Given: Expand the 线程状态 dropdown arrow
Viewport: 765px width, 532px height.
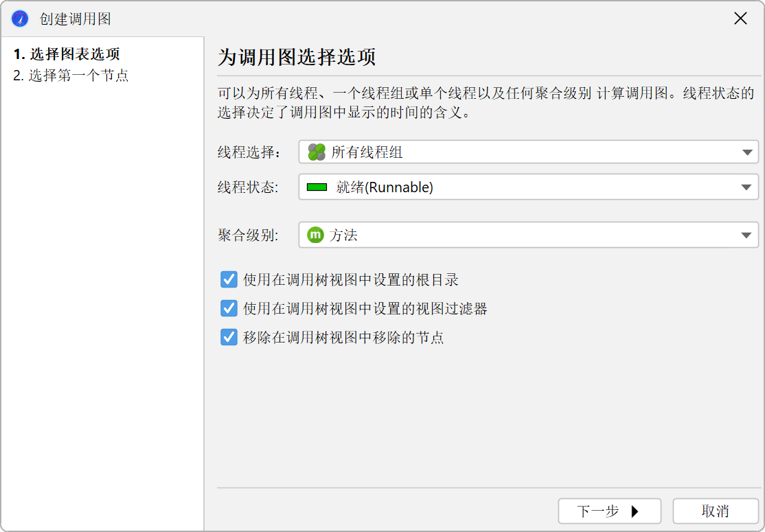Looking at the screenshot, I should click(748, 187).
